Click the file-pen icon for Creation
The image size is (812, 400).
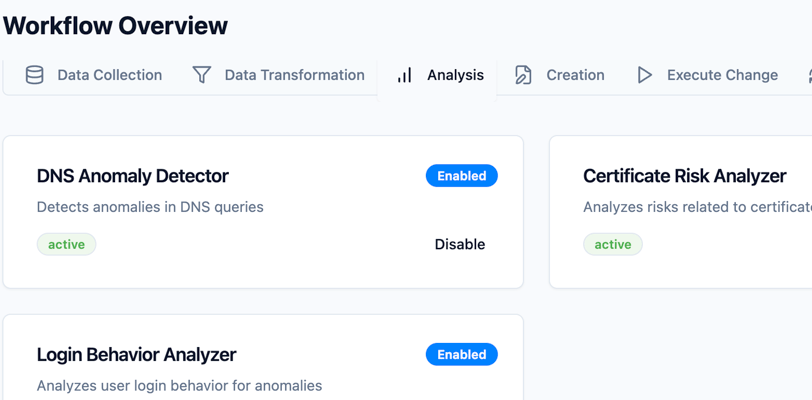pos(523,75)
